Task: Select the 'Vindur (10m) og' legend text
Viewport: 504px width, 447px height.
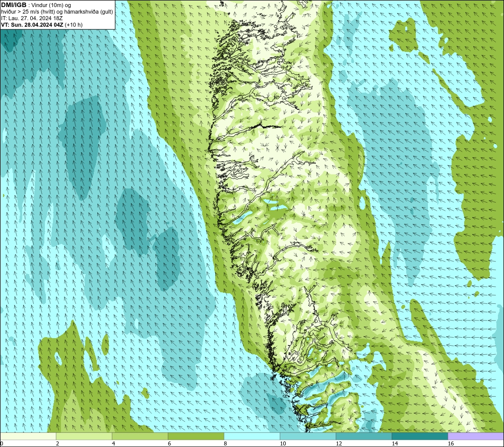Action: point(51,6)
